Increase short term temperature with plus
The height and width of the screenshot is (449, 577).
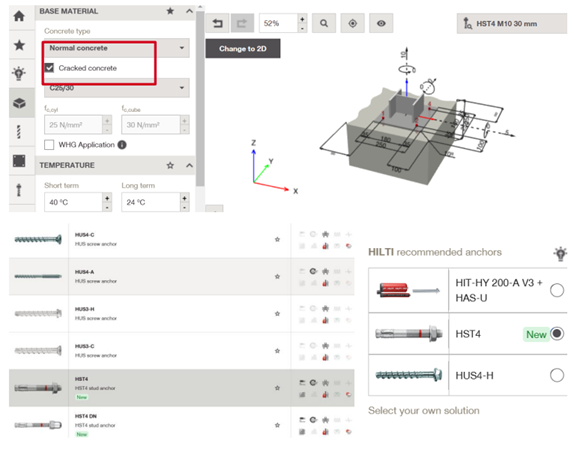[107, 198]
